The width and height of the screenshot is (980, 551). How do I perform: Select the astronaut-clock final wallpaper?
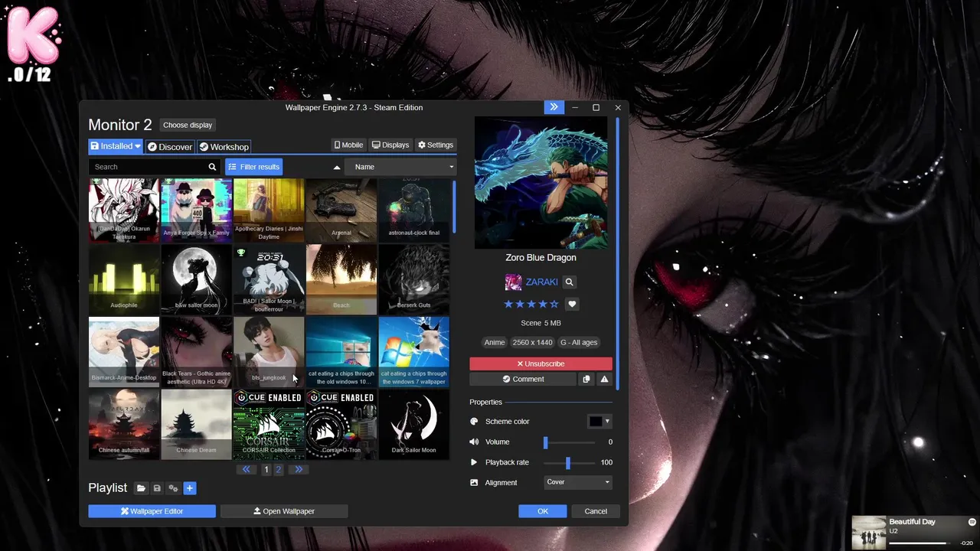pyautogui.click(x=413, y=209)
